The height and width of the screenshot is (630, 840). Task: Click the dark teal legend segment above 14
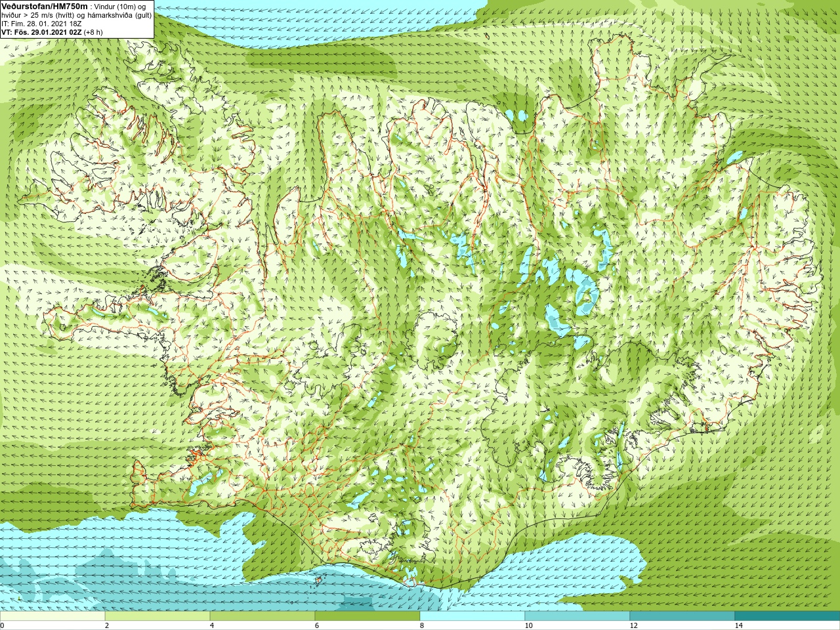pyautogui.click(x=787, y=616)
